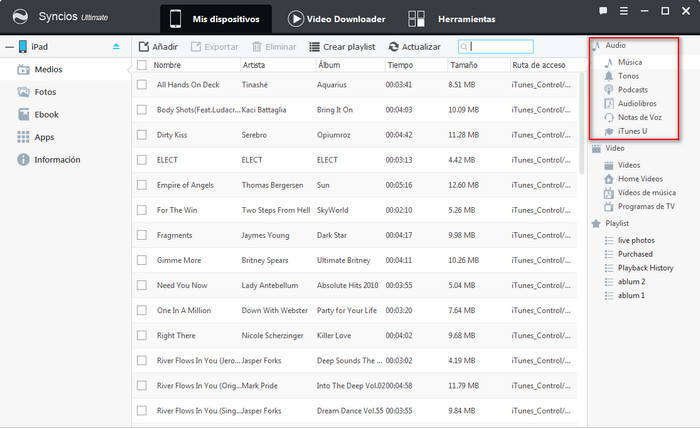Collapse the Audio category header
700x428 pixels.
coord(616,45)
